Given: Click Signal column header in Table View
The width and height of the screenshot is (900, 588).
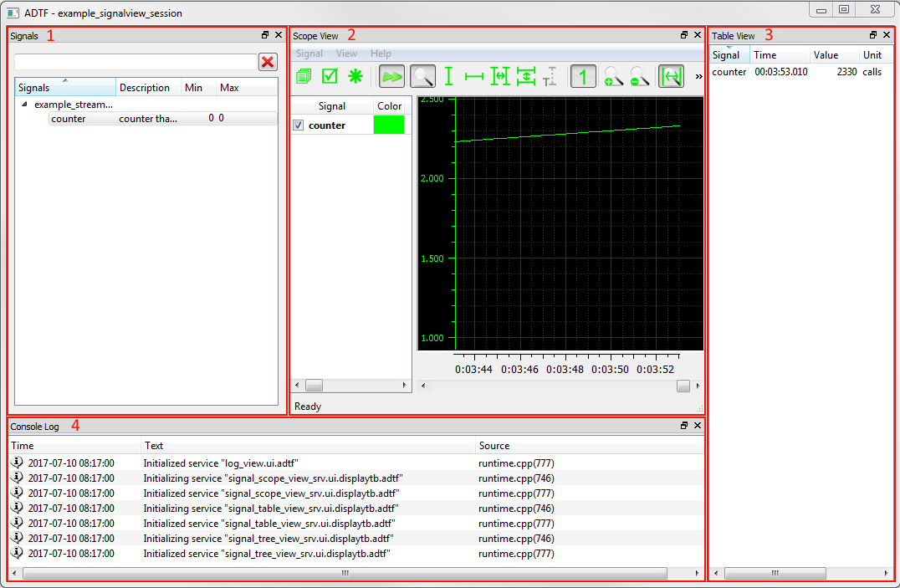Looking at the screenshot, I should click(729, 55).
